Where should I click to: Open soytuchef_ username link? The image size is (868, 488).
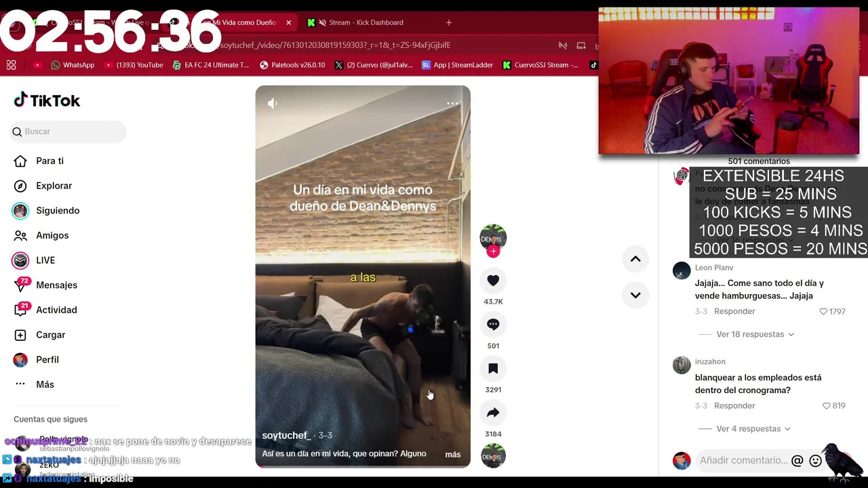coord(286,435)
